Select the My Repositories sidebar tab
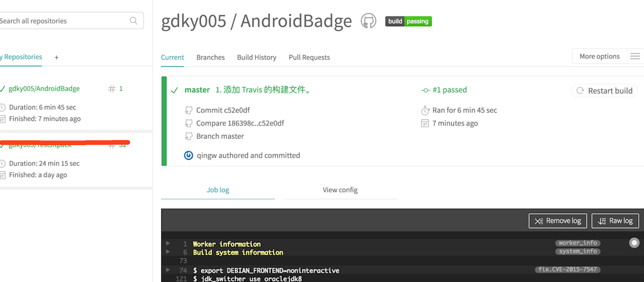This screenshot has width=644, height=282. coord(21,57)
